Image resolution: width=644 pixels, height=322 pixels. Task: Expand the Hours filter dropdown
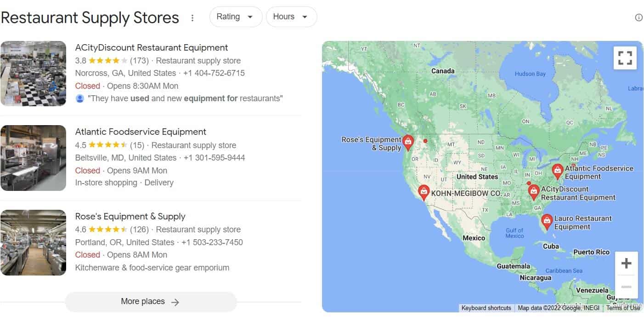(x=291, y=17)
